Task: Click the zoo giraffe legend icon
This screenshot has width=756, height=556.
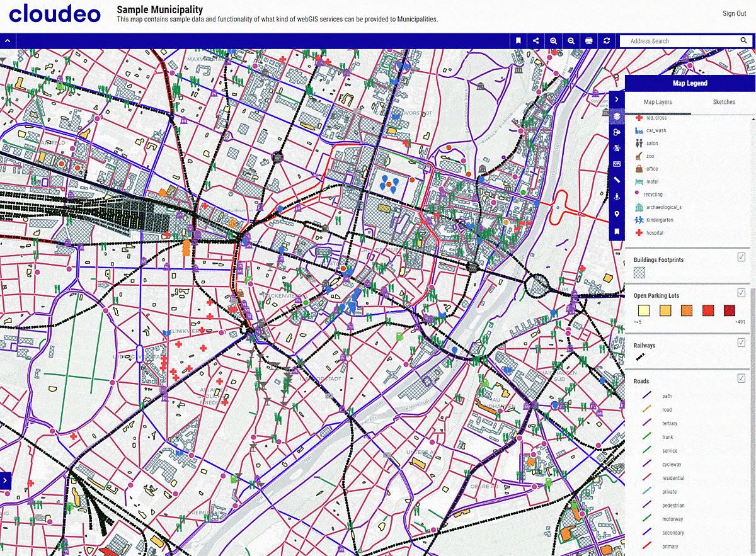Action: click(639, 156)
